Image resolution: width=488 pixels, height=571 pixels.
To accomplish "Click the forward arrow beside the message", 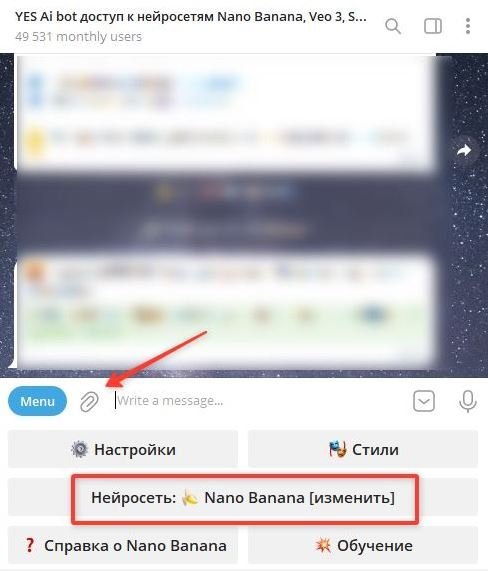I will pyautogui.click(x=464, y=150).
